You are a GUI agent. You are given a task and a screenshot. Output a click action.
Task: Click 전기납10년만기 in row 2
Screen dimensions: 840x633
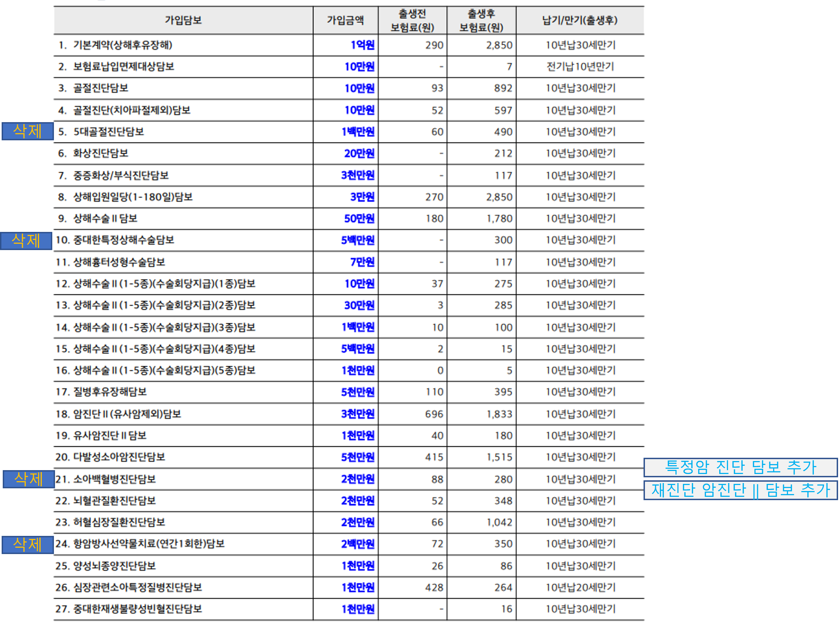point(580,67)
